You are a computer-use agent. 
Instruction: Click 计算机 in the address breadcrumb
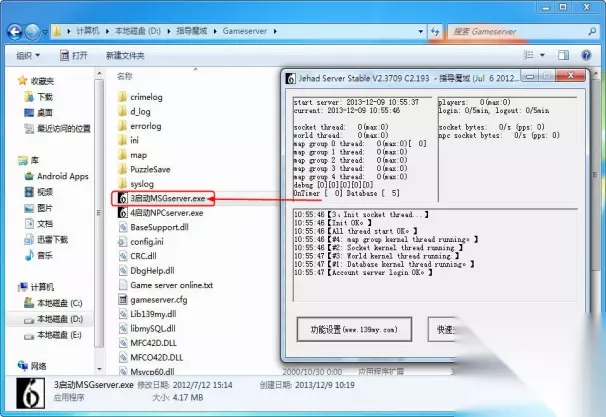tap(88, 31)
